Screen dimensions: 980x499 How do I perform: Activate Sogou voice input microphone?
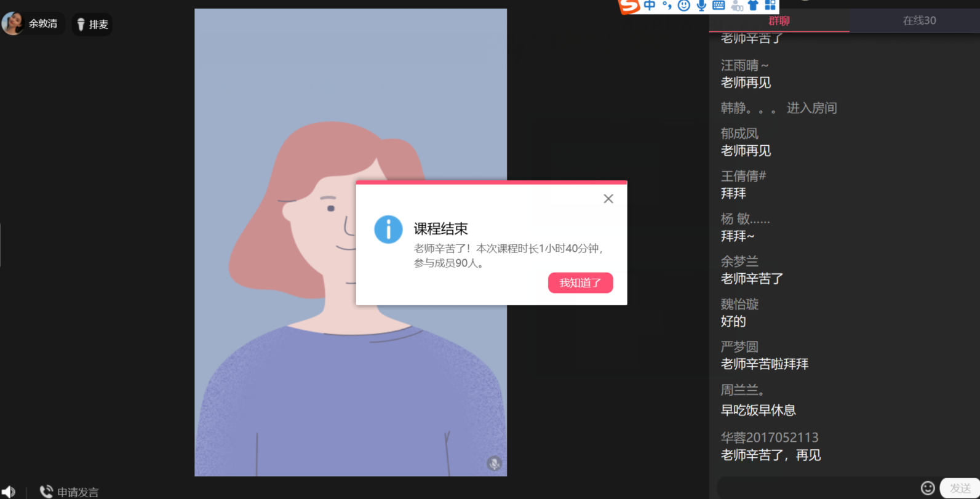pyautogui.click(x=701, y=6)
